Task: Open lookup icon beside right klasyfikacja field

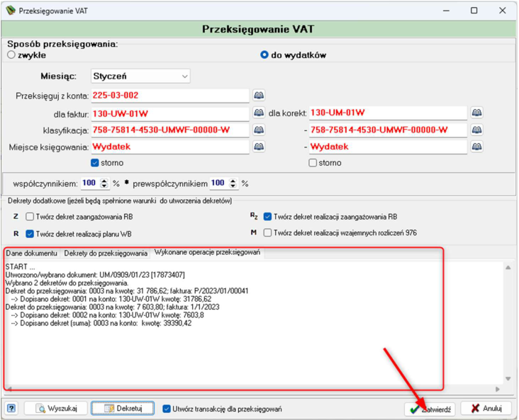Action: point(476,130)
